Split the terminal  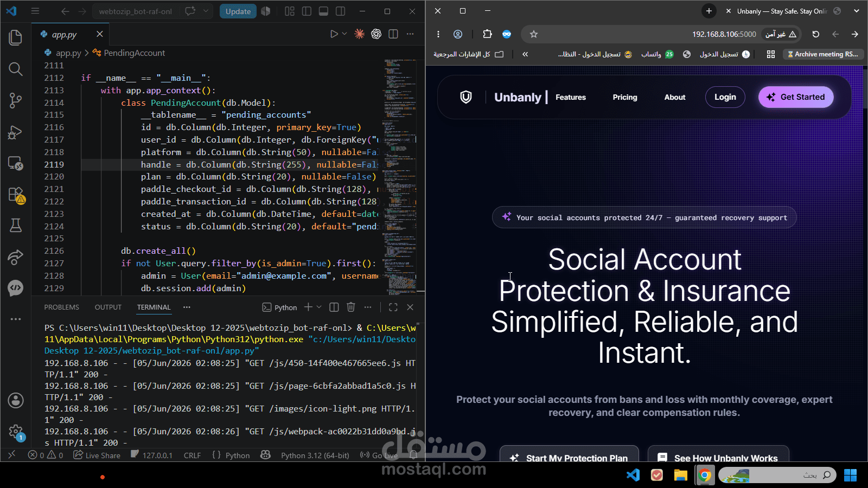click(x=334, y=307)
